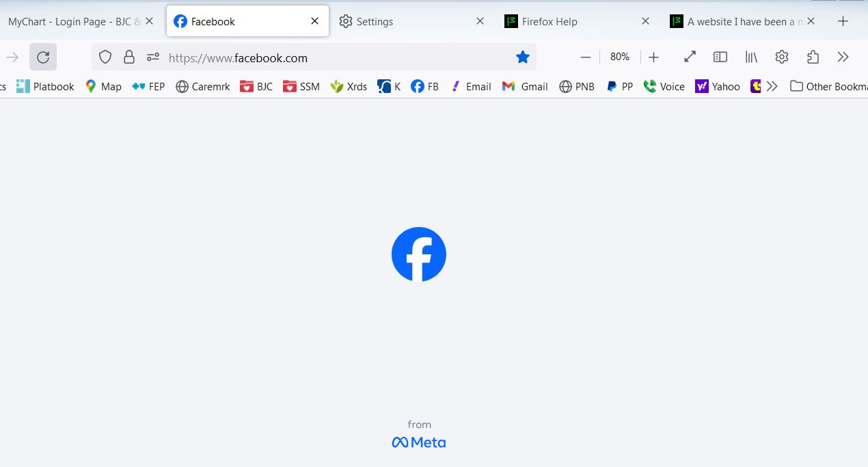Open a new tab with plus button
Screen dimensions: 868x467
[x=843, y=21]
